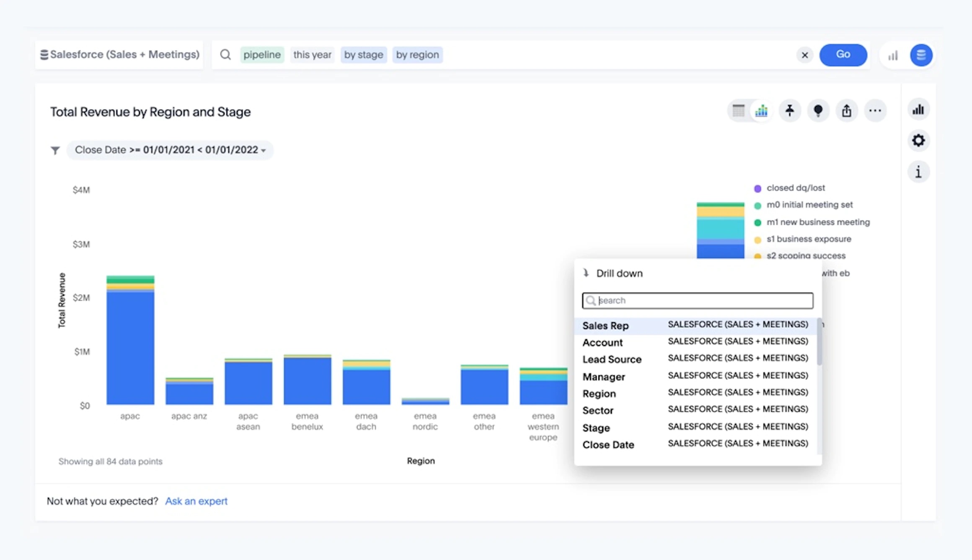Click the s1 business exposure color swatch
The image size is (972, 560).
click(757, 240)
